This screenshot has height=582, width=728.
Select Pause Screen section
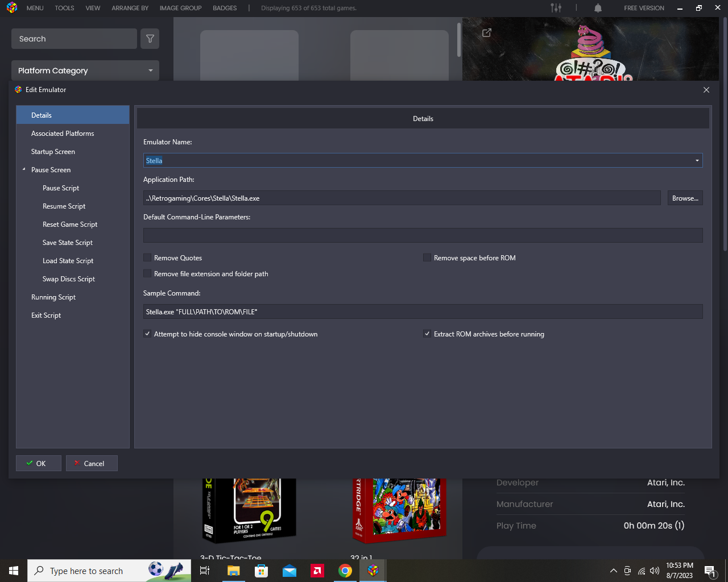pyautogui.click(x=73, y=169)
